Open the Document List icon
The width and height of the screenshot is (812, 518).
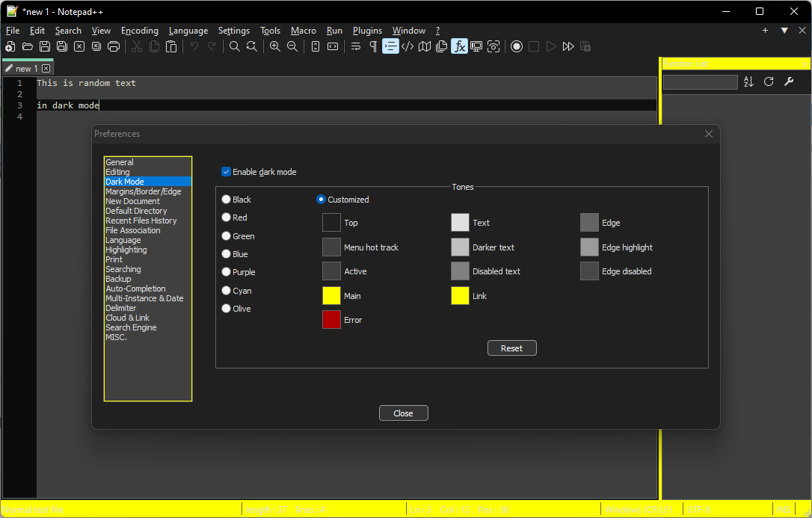point(442,46)
